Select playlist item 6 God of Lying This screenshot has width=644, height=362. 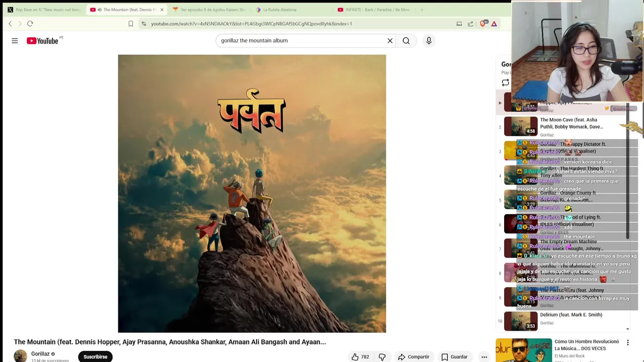coord(563,224)
